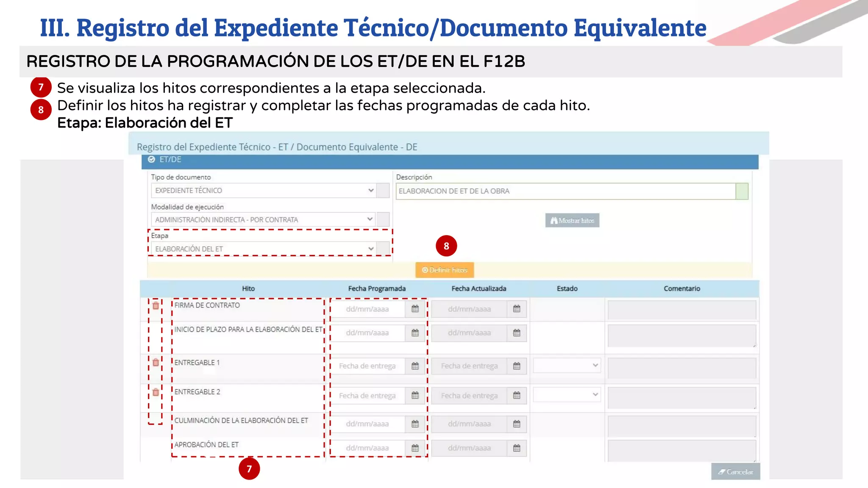Open Estado dropdown for ENTREGABLE 1
Screen dimensions: 868x488
[x=567, y=365]
